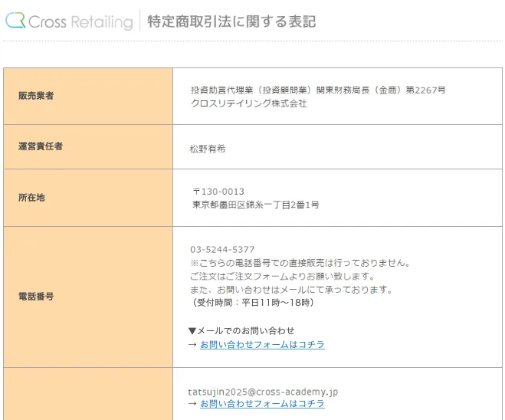Select the page heading 特定商取引法に関する表記
The height and width of the screenshot is (420, 505).
231,21
